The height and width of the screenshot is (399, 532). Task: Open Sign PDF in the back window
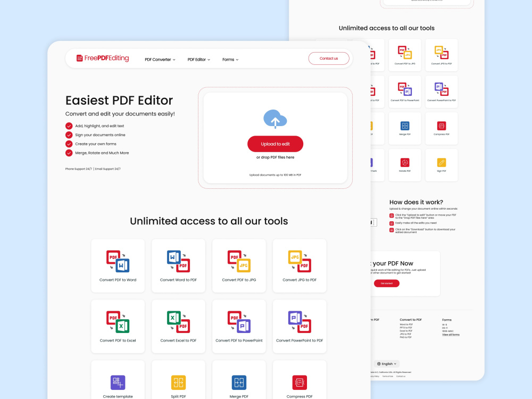442,165
